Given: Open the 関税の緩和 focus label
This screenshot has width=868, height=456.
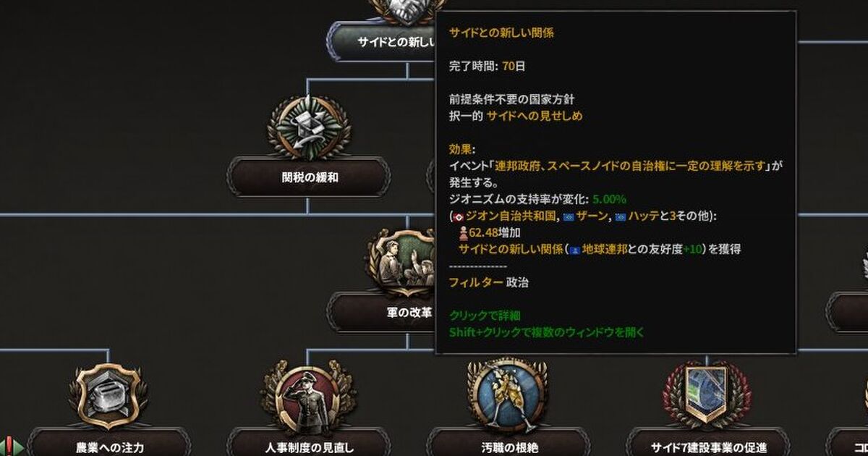Looking at the screenshot, I should (x=310, y=177).
